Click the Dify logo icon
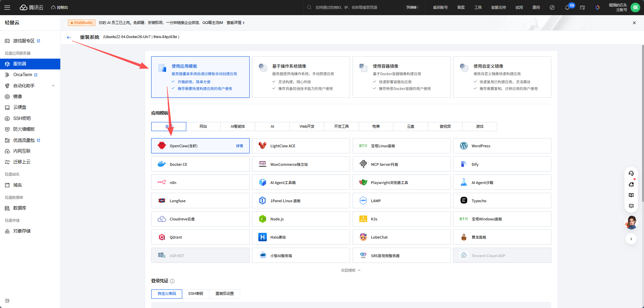 tap(464, 164)
